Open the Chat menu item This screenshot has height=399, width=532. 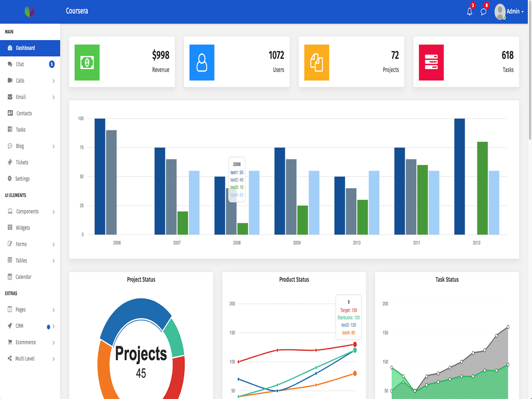(x=30, y=64)
